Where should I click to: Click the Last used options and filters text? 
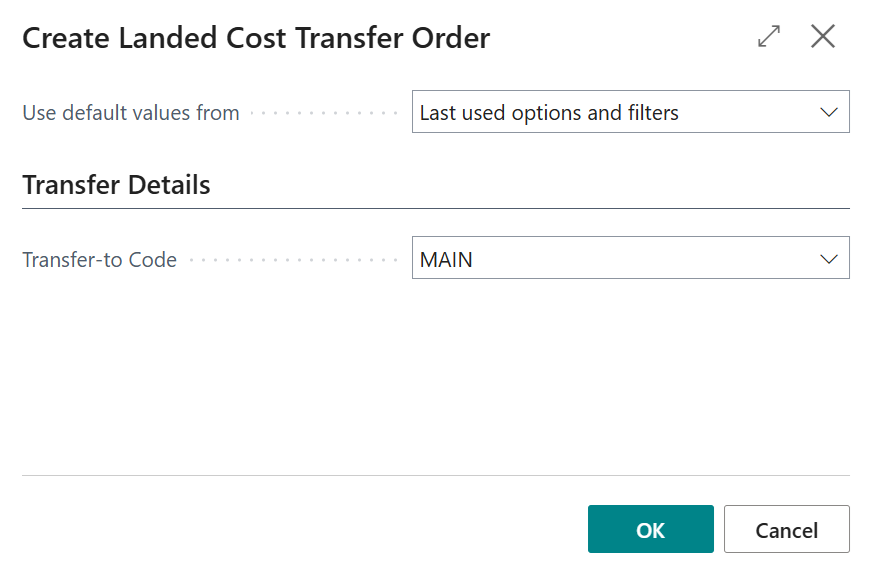coord(549,113)
